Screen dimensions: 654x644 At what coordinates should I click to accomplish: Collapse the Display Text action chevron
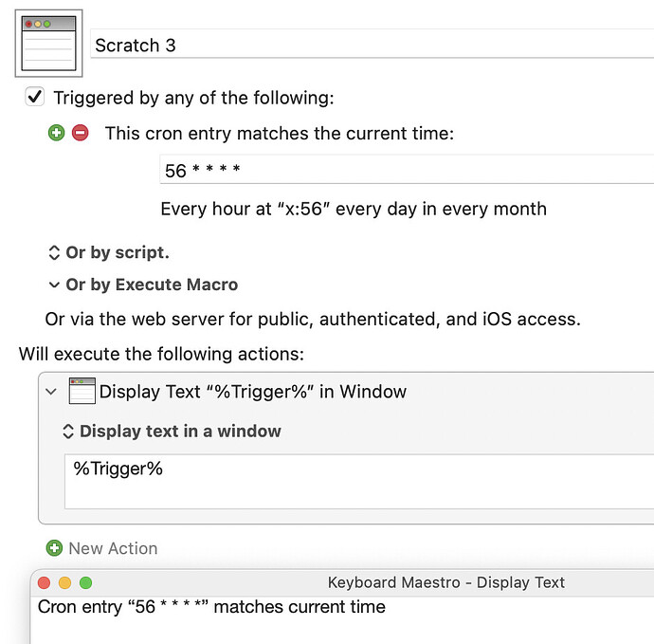point(51,391)
